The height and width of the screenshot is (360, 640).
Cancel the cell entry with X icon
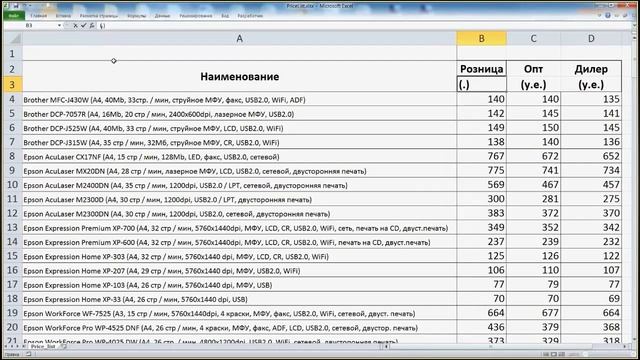76,26
